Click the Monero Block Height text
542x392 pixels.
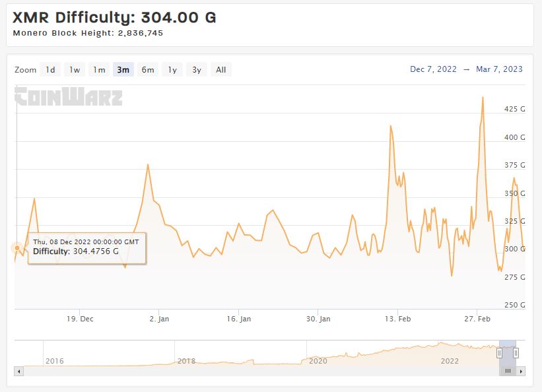pyautogui.click(x=88, y=33)
